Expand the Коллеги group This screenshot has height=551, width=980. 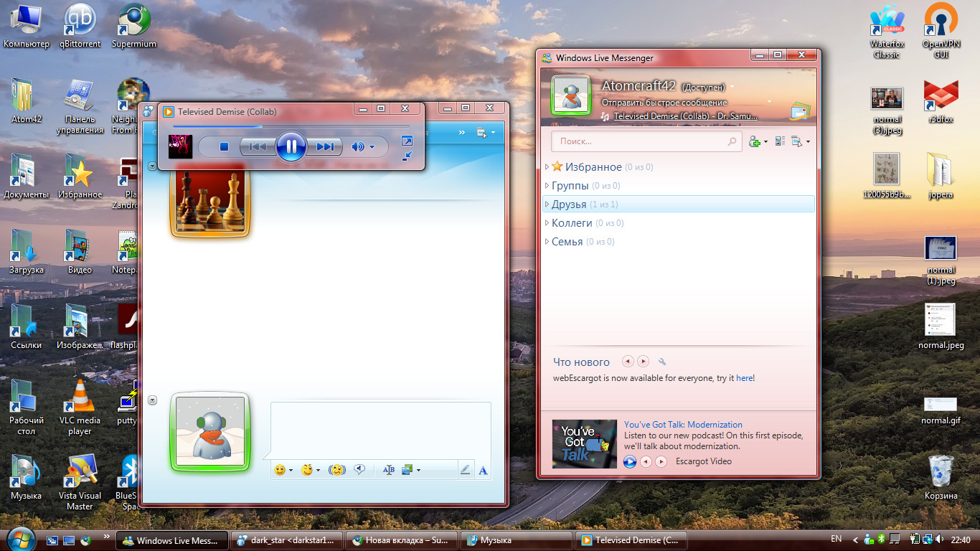pyautogui.click(x=547, y=223)
